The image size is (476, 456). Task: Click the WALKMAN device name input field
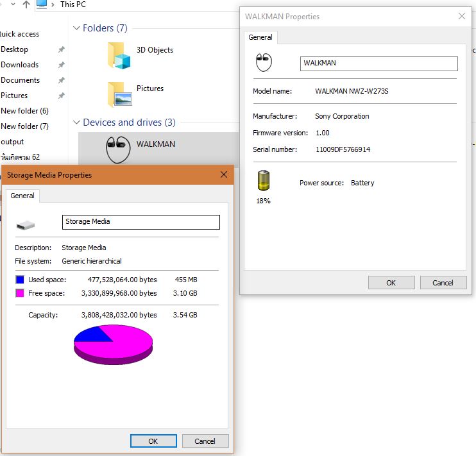(379, 63)
